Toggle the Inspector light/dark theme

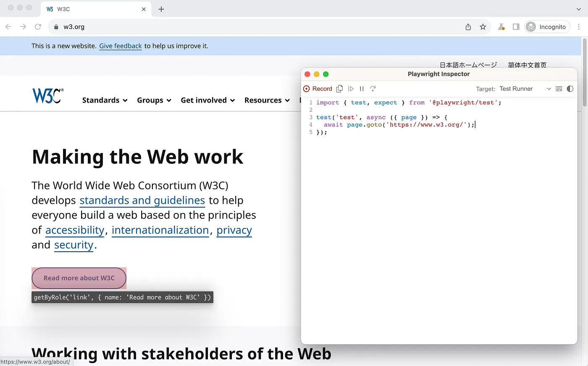point(570,89)
